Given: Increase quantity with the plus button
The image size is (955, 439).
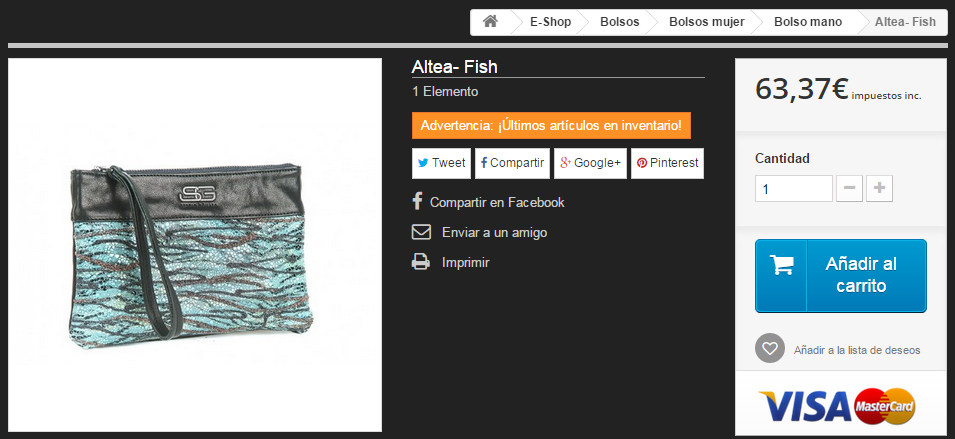Looking at the screenshot, I should point(879,189).
